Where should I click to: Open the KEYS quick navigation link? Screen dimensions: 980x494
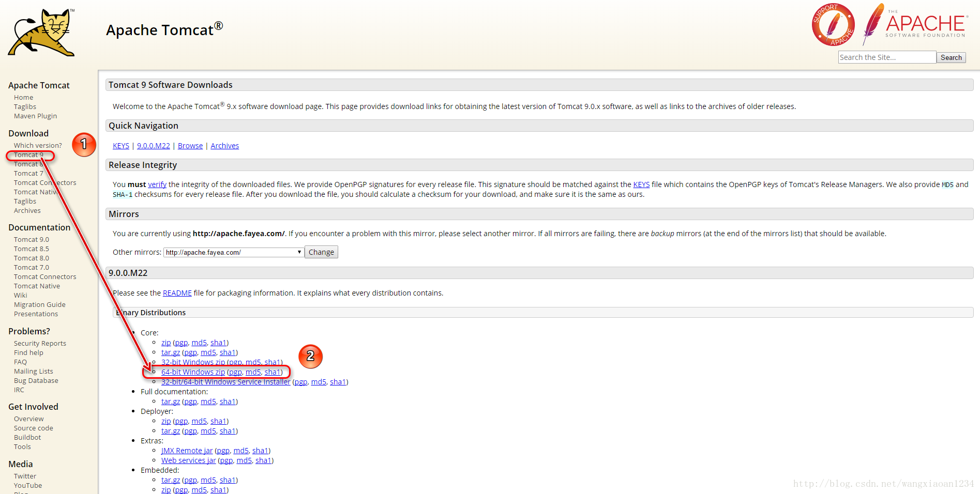[121, 146]
